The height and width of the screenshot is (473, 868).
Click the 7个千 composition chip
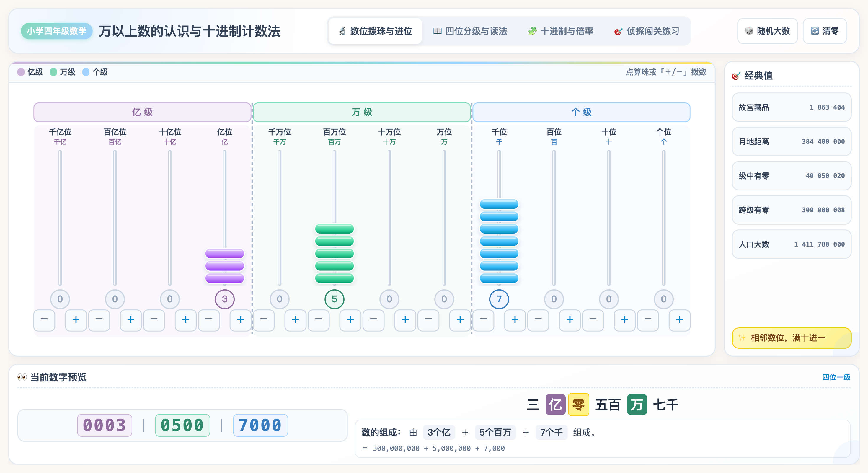551,432
